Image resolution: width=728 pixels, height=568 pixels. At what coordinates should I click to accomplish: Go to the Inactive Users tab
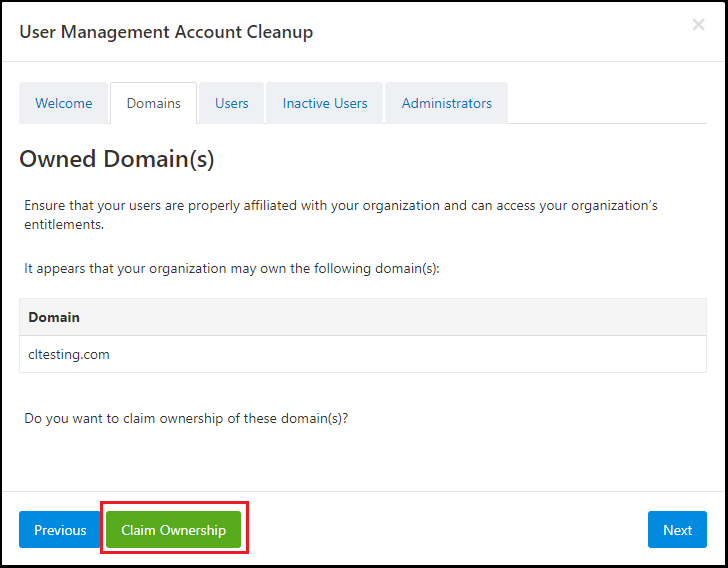[x=325, y=103]
